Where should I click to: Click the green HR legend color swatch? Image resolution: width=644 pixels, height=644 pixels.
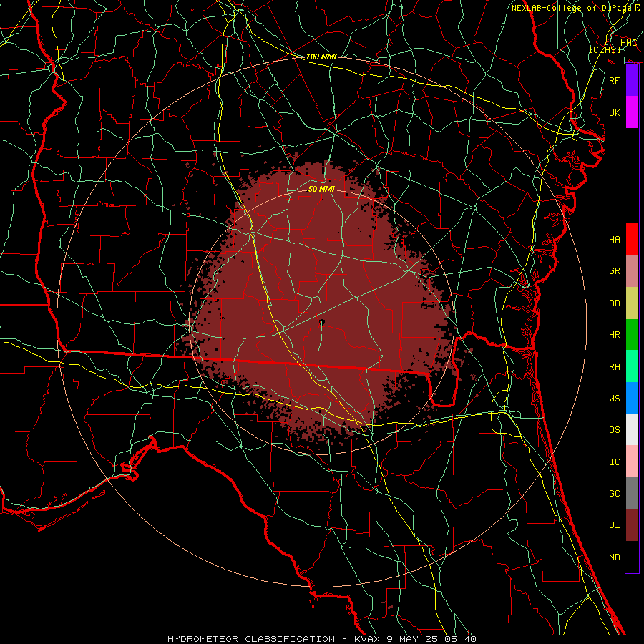point(632,335)
